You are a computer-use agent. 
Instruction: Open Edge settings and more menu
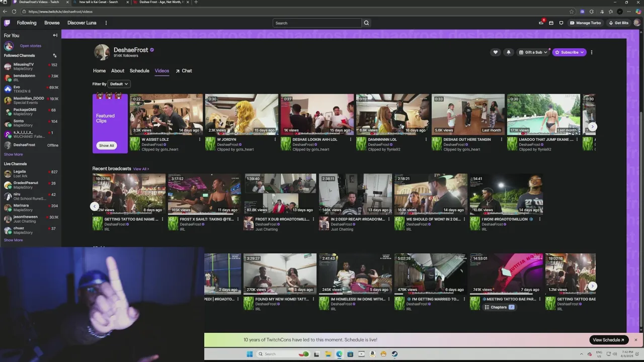pos(628,12)
